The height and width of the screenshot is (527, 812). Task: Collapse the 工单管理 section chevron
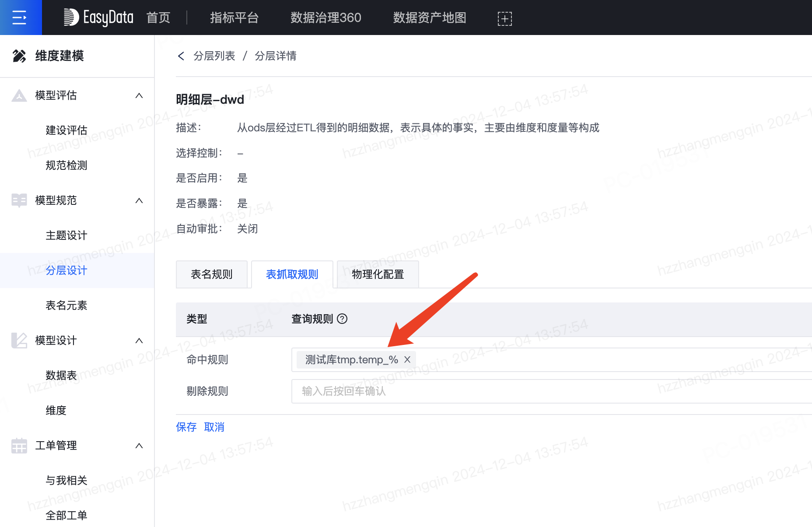tap(139, 446)
